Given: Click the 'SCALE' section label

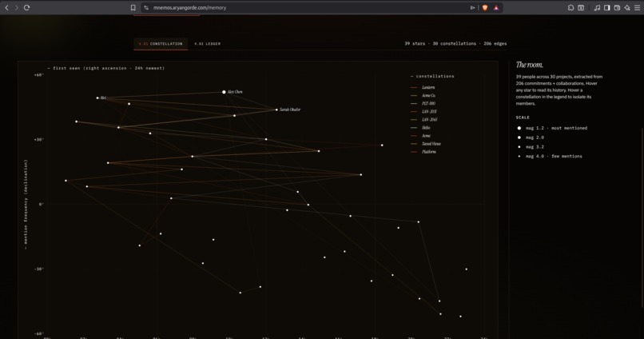Looking at the screenshot, I should [x=523, y=118].
